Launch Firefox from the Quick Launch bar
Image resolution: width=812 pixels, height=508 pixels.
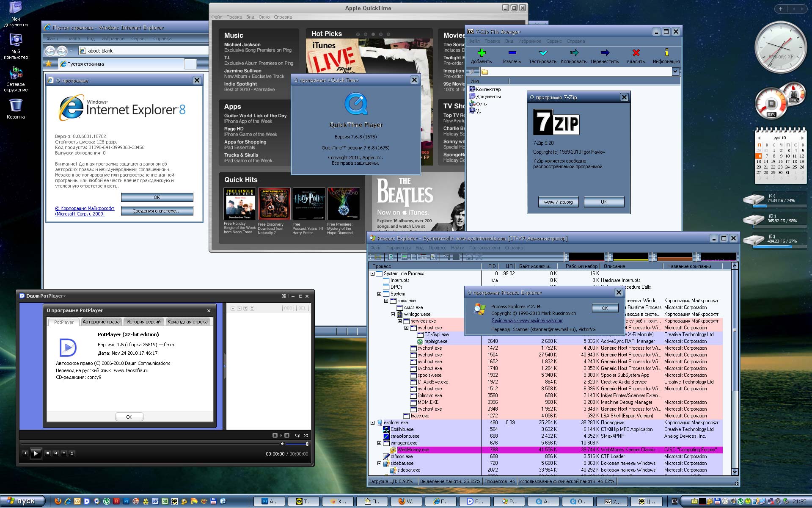click(58, 501)
